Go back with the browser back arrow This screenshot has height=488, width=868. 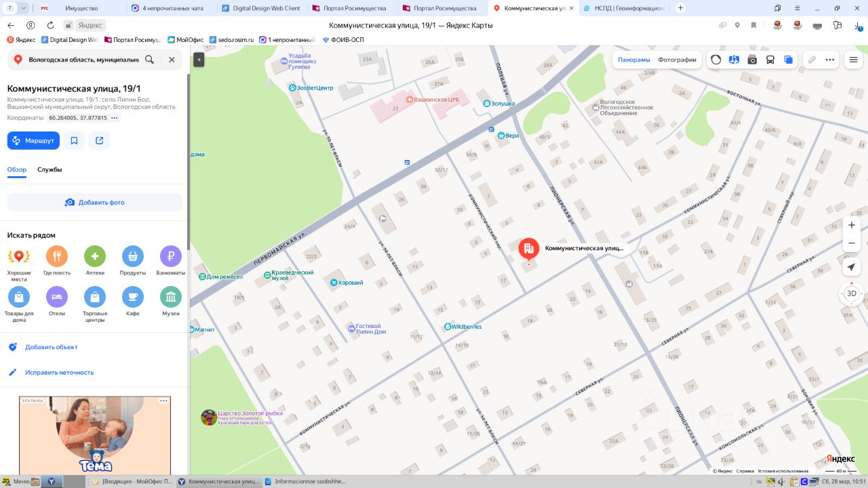click(x=10, y=25)
